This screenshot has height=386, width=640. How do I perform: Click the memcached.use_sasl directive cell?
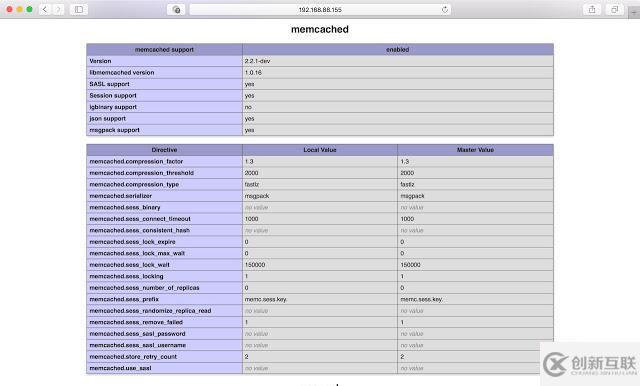pos(164,368)
